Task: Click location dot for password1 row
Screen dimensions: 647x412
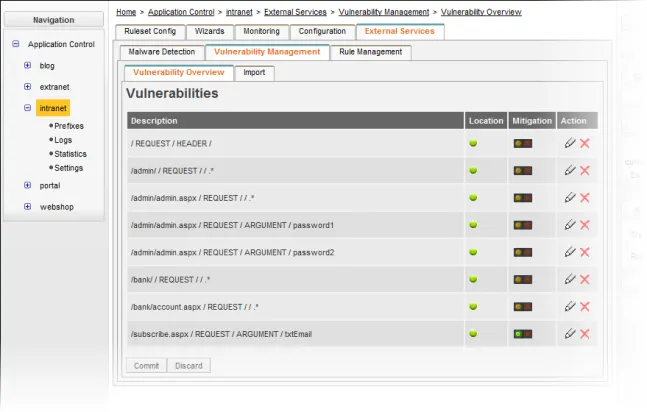Action: click(473, 225)
